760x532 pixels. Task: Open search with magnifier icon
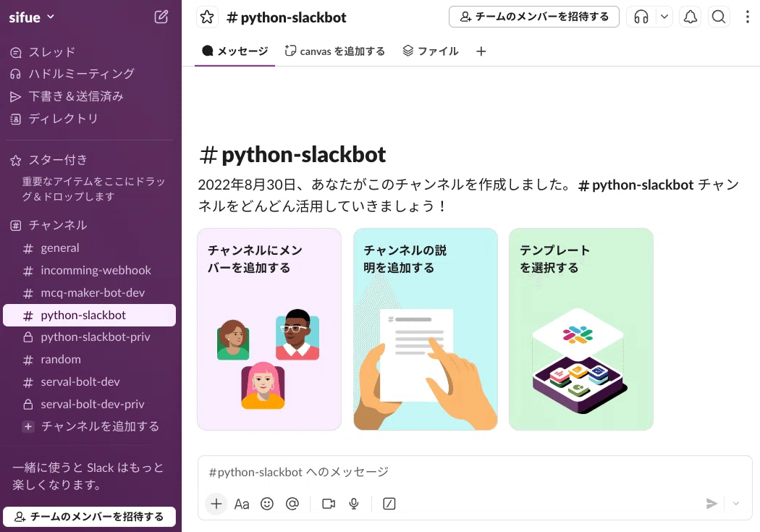coord(718,17)
